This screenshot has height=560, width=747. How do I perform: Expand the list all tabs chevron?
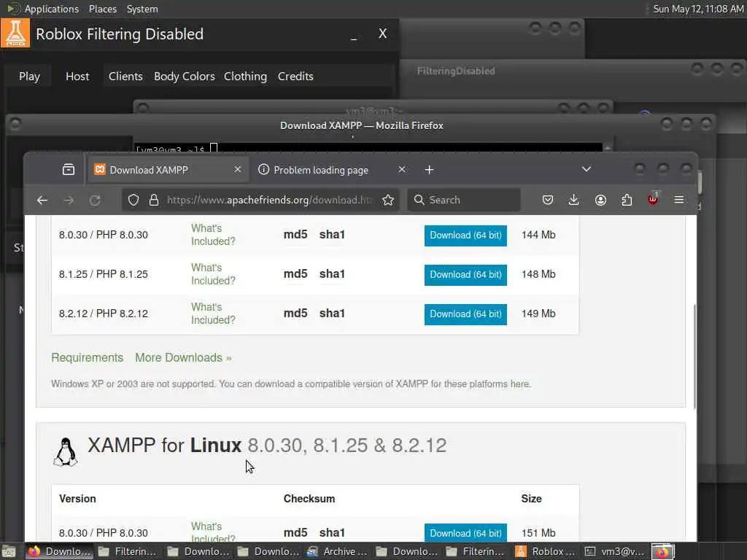(587, 169)
